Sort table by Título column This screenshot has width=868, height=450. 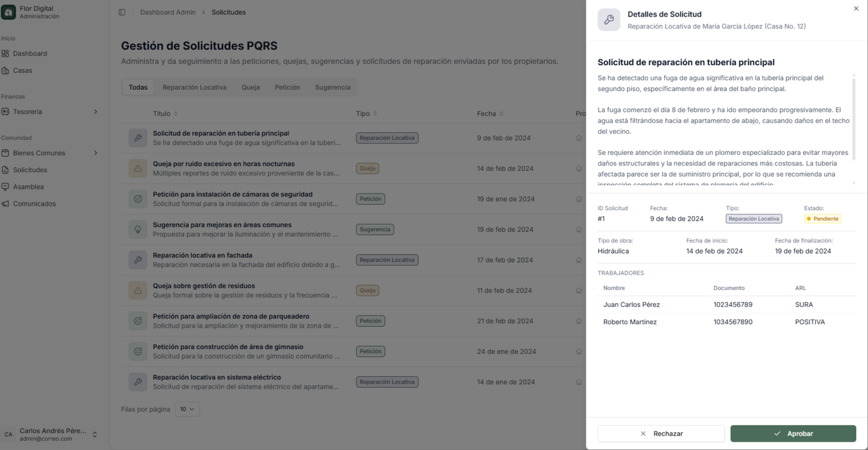[x=166, y=113]
